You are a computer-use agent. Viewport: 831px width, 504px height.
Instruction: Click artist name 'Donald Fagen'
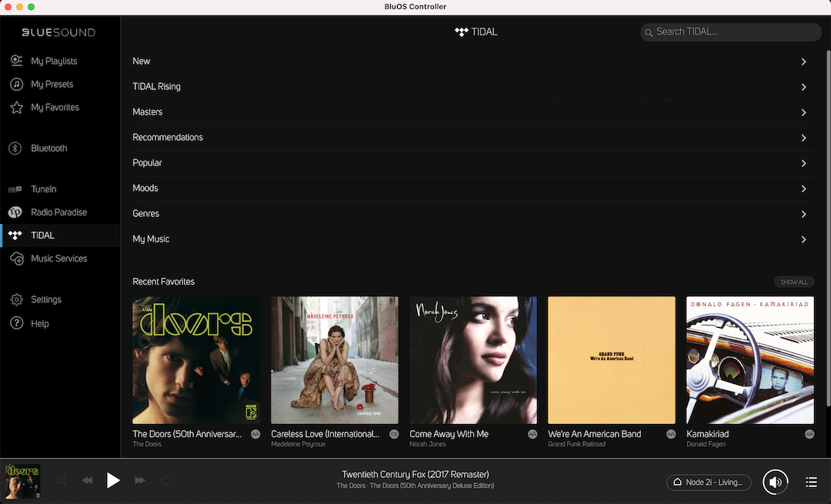[706, 444]
